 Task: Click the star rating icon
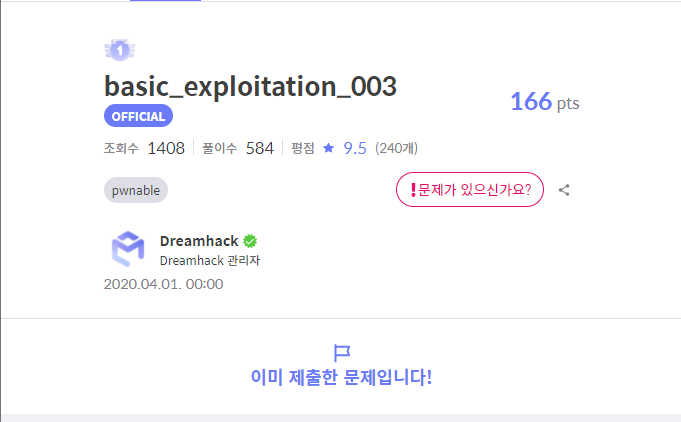(329, 148)
